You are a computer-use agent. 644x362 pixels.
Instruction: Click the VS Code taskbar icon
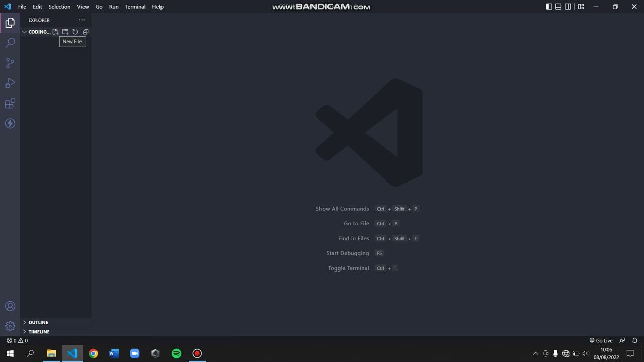72,353
